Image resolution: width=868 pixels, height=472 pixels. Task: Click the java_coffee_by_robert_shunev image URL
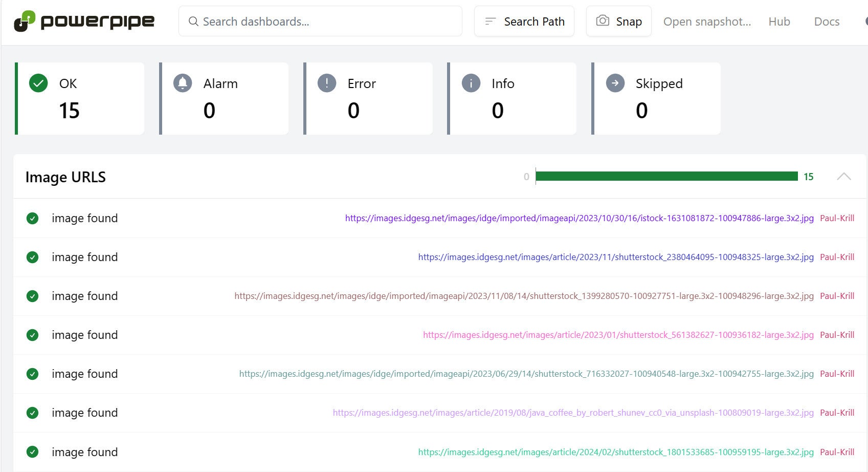[573, 413]
